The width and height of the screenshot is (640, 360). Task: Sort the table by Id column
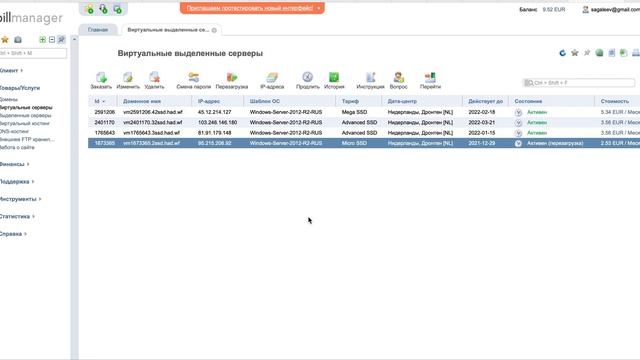click(100, 101)
